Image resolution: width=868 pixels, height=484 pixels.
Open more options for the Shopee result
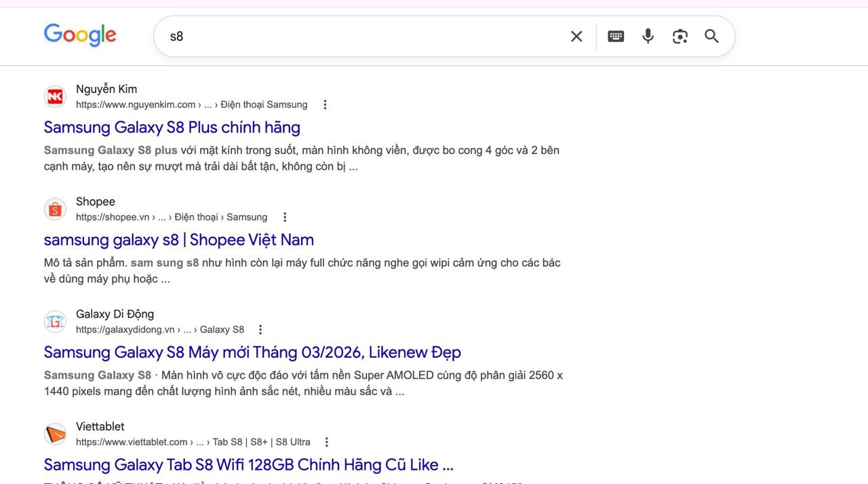[x=285, y=217]
